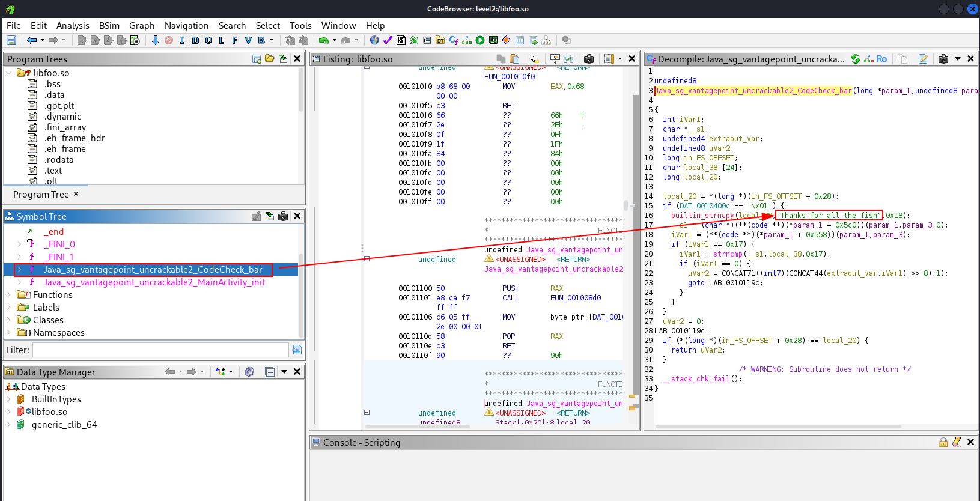This screenshot has width=980, height=501.
Task: Click the Save icon in main toolbar
Action: [11, 40]
